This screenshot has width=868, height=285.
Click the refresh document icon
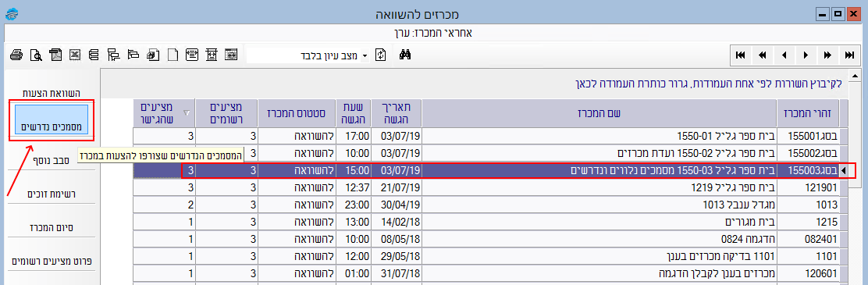[380, 55]
